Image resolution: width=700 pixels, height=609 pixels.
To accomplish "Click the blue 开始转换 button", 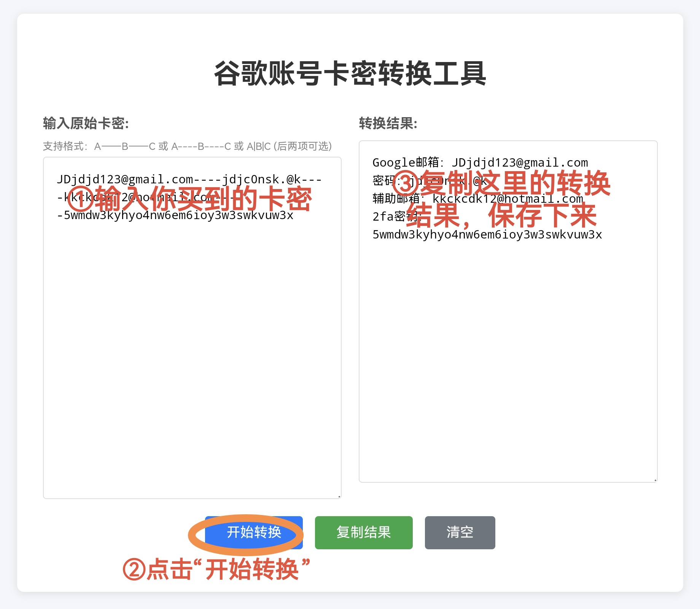I will pos(254,532).
